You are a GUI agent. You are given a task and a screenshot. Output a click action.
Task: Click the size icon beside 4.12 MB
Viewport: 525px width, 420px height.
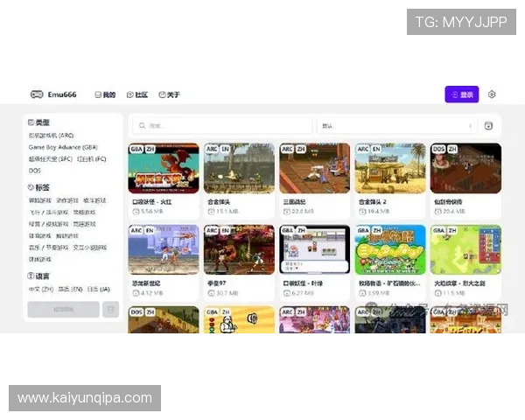coord(136,293)
